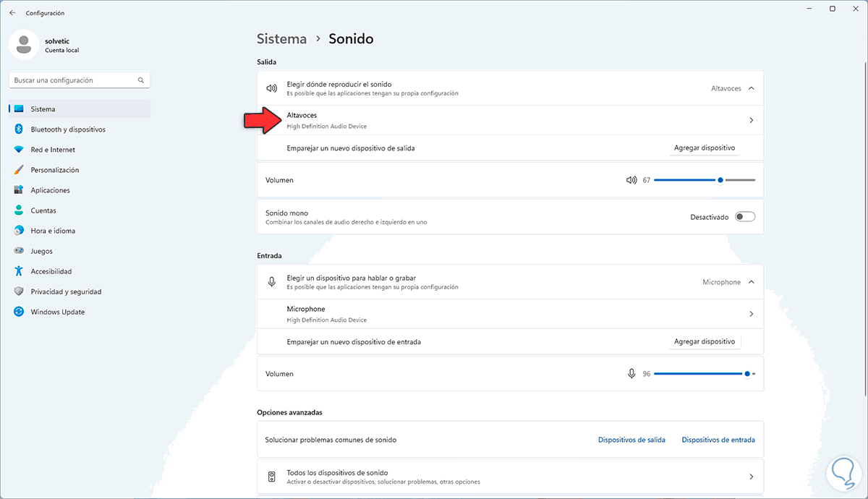
Task: Focus the Buscar una configuración search box
Action: pos(72,80)
